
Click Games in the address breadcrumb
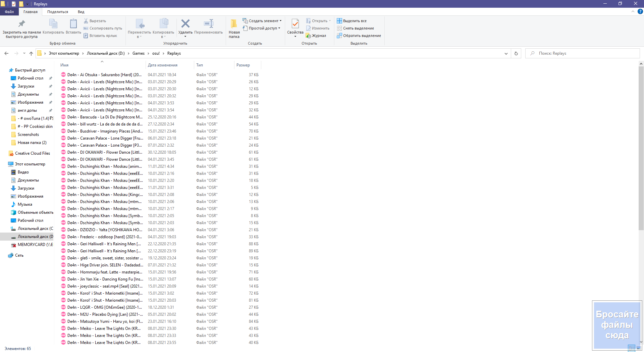tap(138, 53)
